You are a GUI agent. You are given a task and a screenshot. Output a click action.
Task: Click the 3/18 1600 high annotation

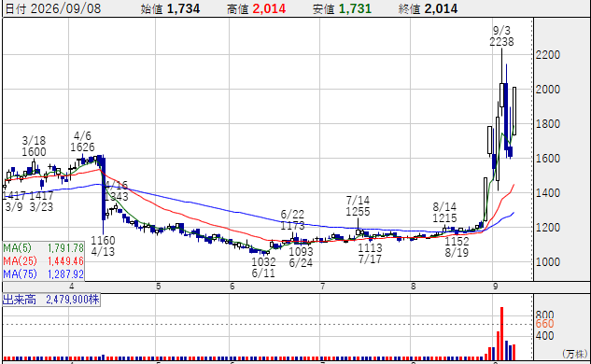coord(34,147)
